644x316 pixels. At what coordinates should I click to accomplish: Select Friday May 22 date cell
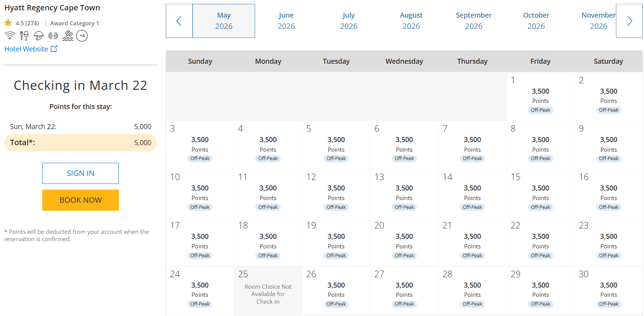pos(541,242)
